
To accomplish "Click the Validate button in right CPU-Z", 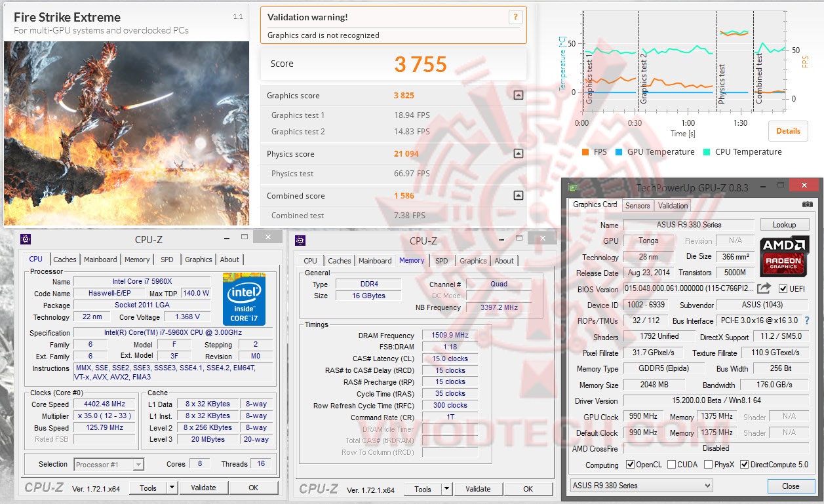I will [478, 489].
